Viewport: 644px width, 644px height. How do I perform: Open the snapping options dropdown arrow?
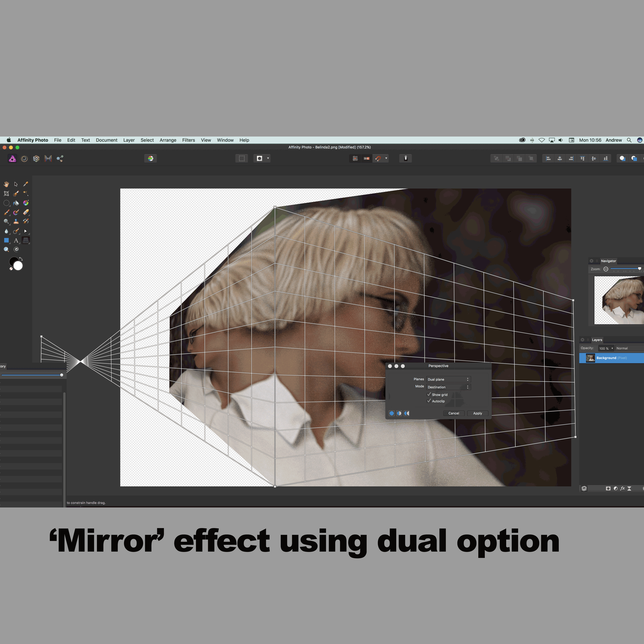(x=386, y=158)
